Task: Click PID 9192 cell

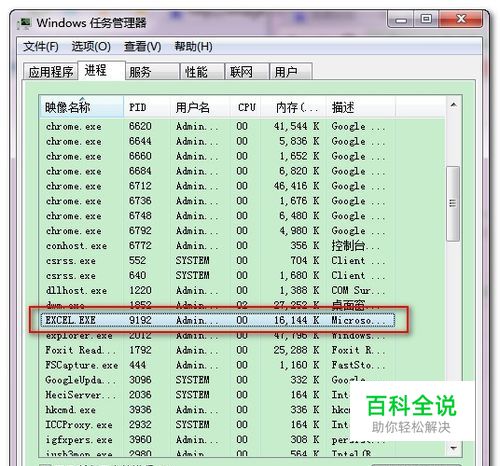Action: point(140,320)
